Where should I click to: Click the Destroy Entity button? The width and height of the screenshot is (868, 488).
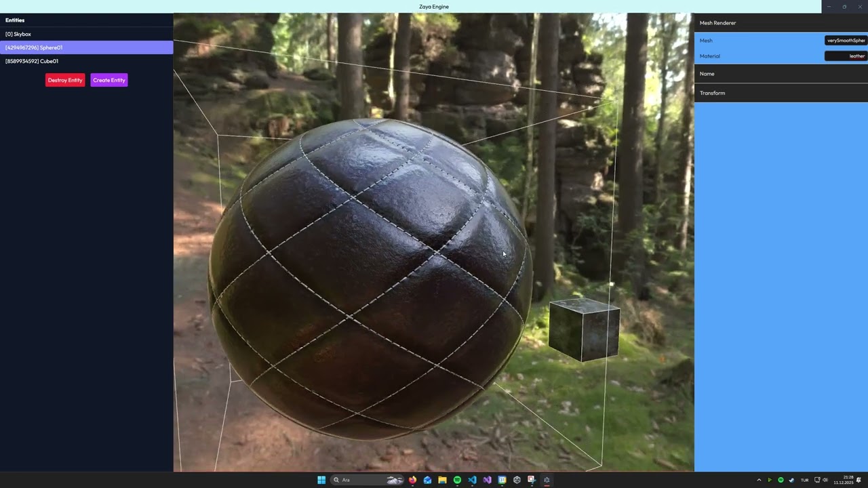pos(65,80)
